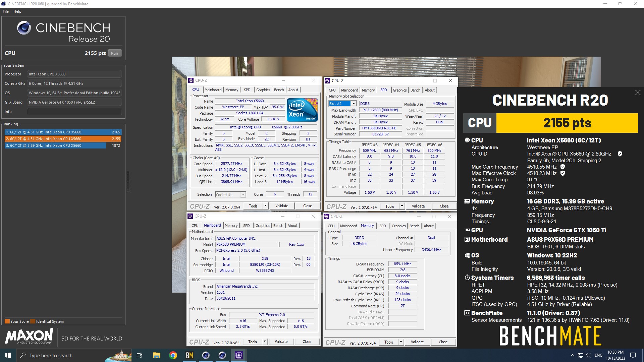Click the Intel Xeon inside logo

pyautogui.click(x=302, y=110)
